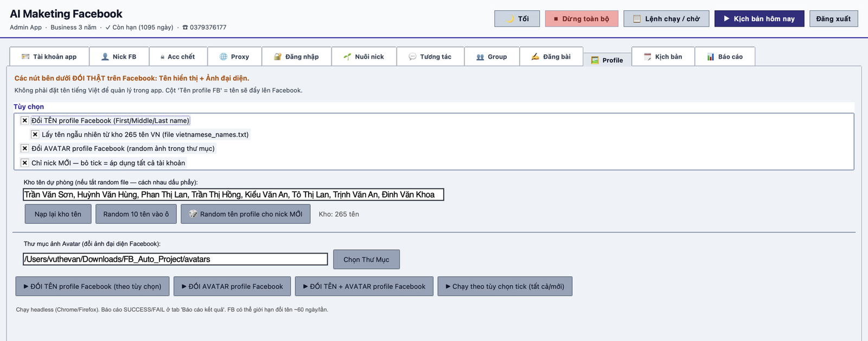Click the Nạp lại kho tên button

[58, 214]
